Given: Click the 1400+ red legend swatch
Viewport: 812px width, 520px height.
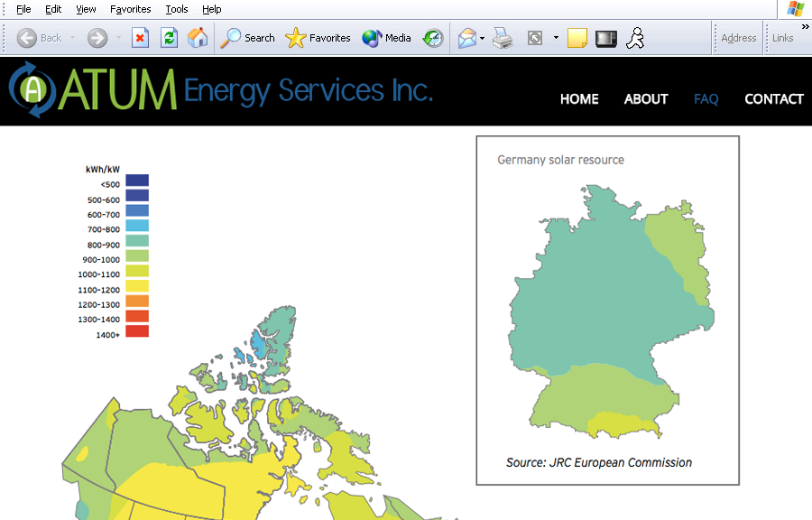Looking at the screenshot, I should click(x=137, y=332).
